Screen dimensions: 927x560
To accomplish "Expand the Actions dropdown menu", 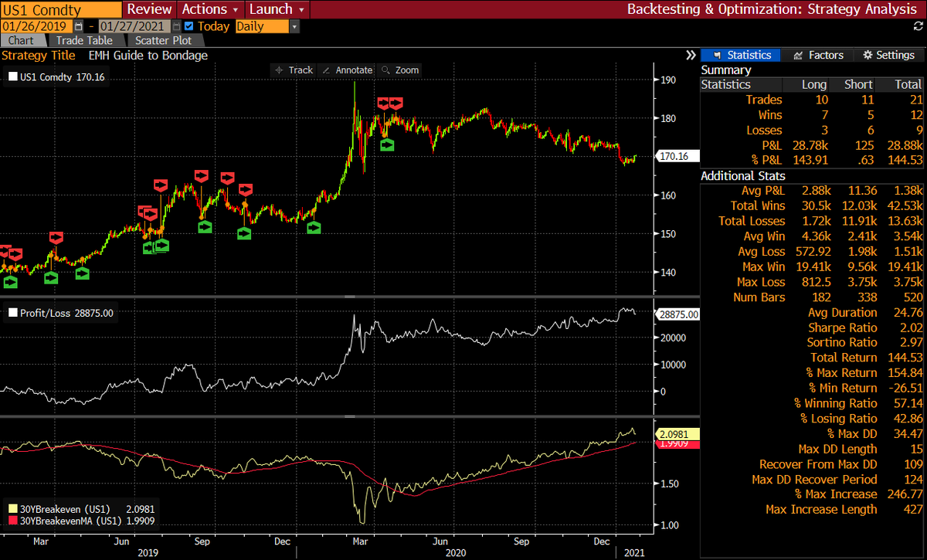I will coord(210,9).
